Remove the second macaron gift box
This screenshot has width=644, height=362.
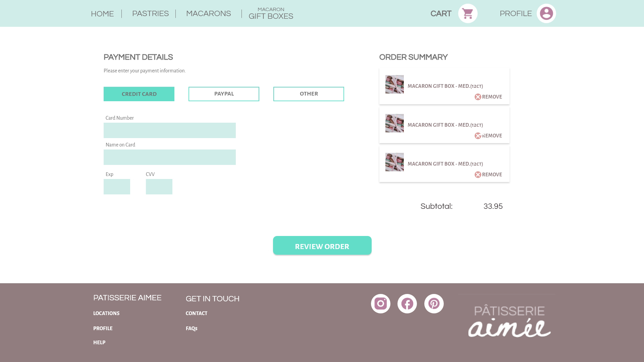point(488,136)
